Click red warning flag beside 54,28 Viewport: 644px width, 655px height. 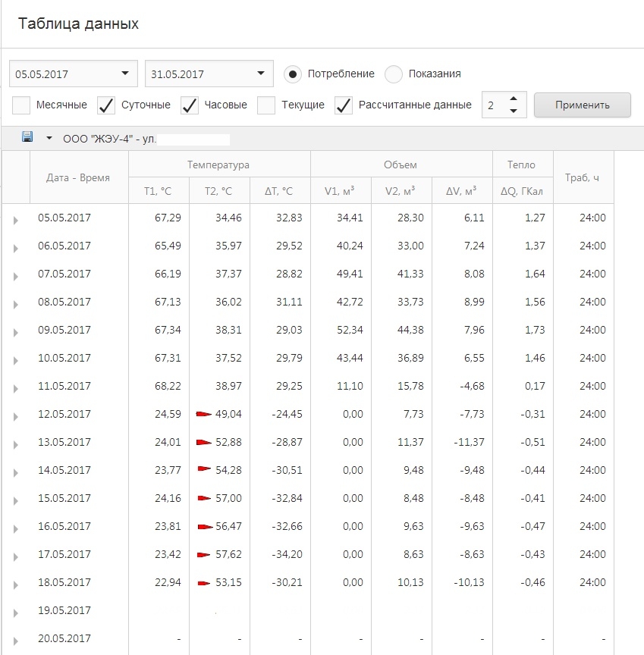pyautogui.click(x=204, y=469)
